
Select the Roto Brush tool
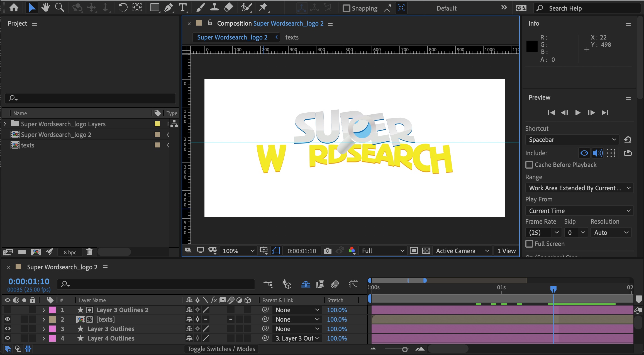pyautogui.click(x=245, y=8)
